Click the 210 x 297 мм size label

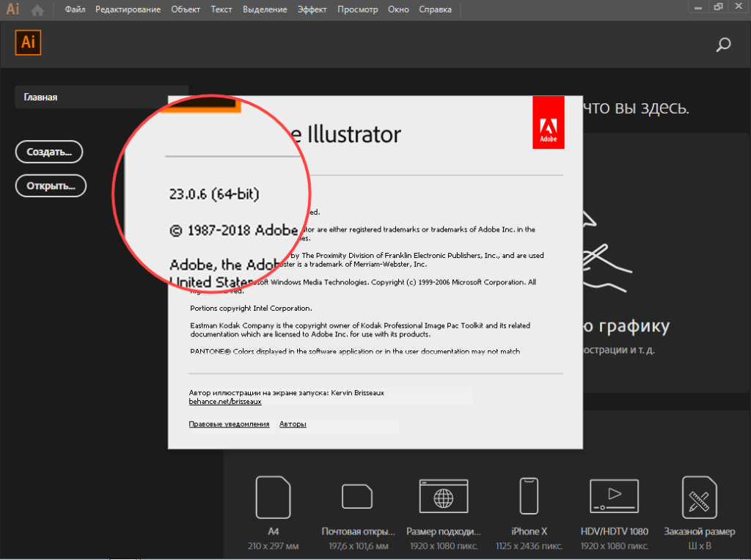tap(273, 546)
